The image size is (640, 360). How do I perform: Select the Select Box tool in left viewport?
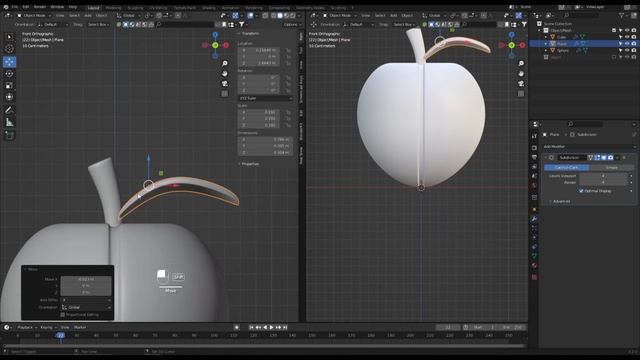[9, 37]
